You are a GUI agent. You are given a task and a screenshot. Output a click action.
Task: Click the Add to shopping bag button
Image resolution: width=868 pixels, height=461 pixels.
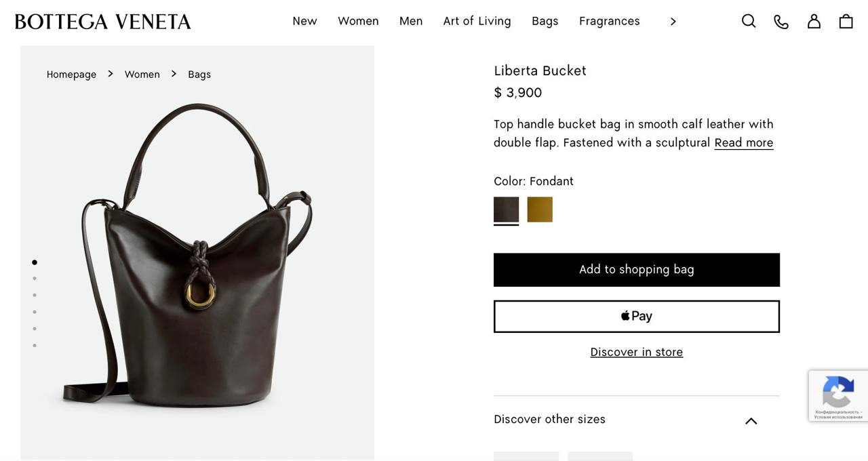tap(636, 269)
